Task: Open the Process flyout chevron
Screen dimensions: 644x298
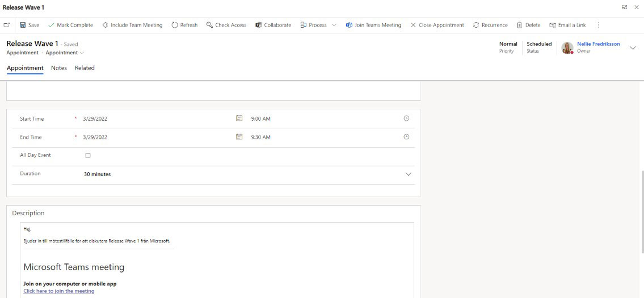Action: 334,25
